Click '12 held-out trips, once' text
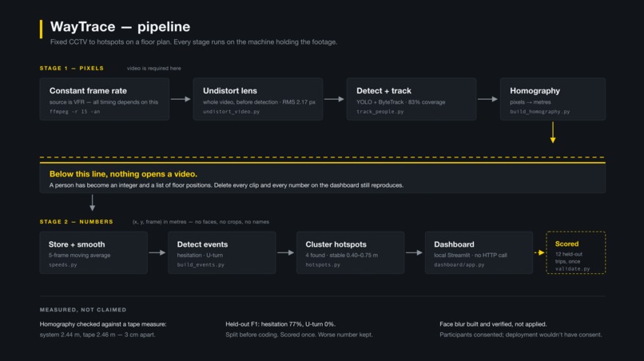The image size is (644, 361). (569, 257)
